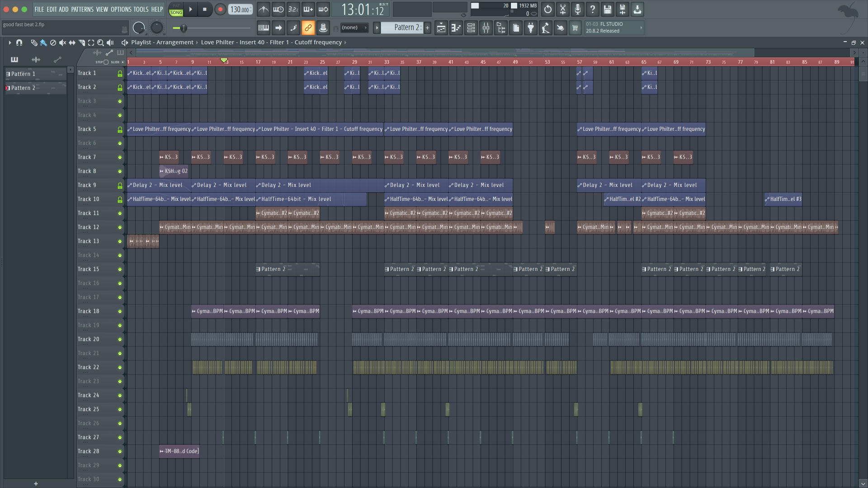The width and height of the screenshot is (868, 488).
Task: Open the help question mark icon
Action: 593,9
